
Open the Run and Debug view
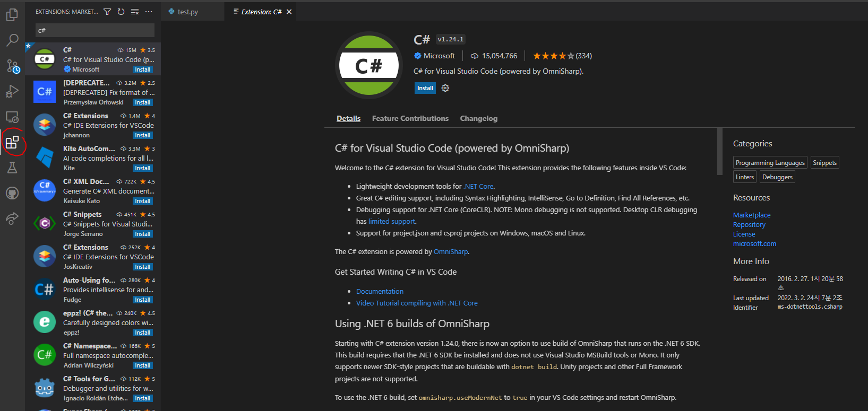12,91
